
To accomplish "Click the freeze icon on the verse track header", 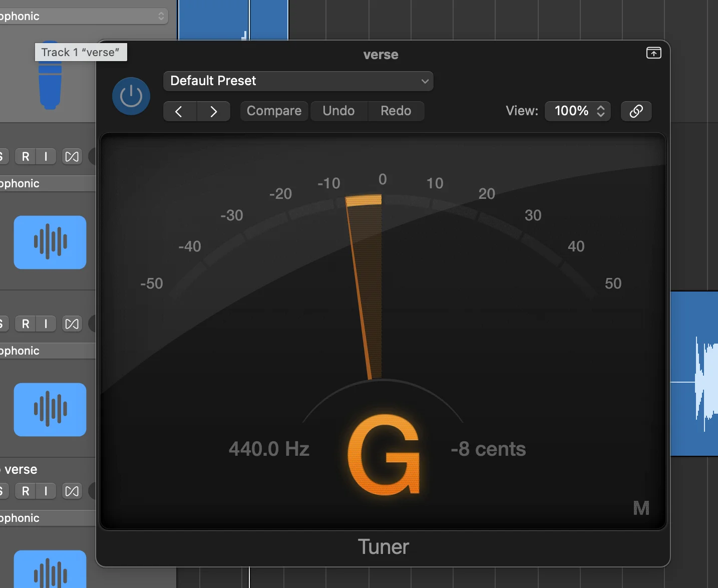I will [72, 491].
